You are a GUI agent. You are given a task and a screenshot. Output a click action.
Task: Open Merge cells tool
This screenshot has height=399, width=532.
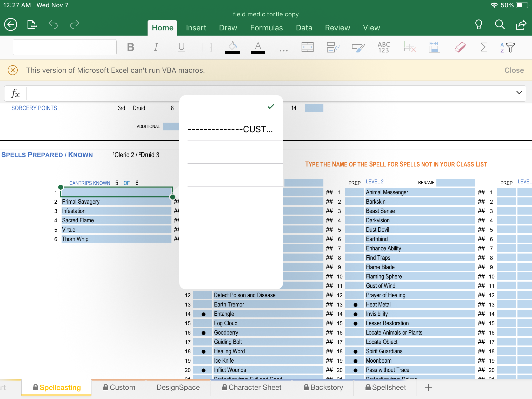click(x=307, y=47)
